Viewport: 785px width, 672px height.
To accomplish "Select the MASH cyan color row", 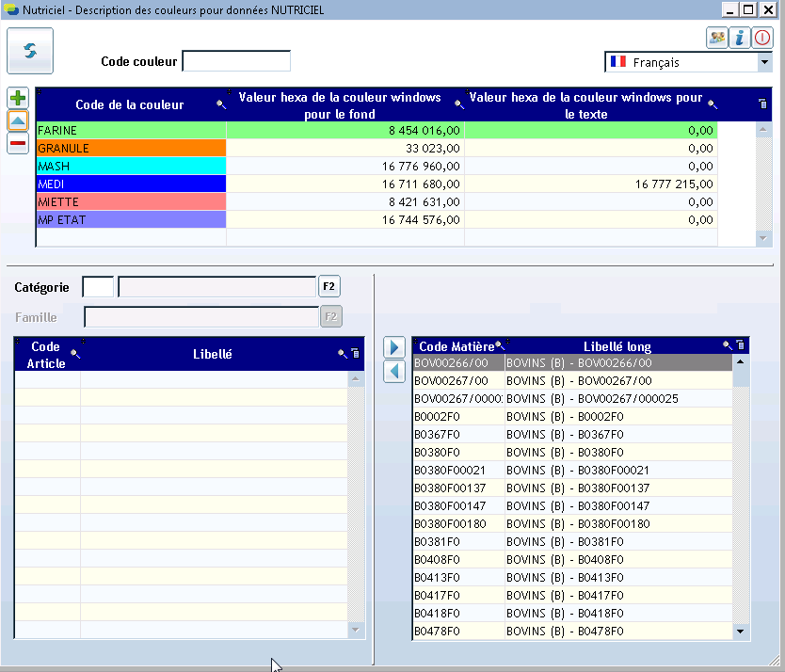I will [377, 167].
